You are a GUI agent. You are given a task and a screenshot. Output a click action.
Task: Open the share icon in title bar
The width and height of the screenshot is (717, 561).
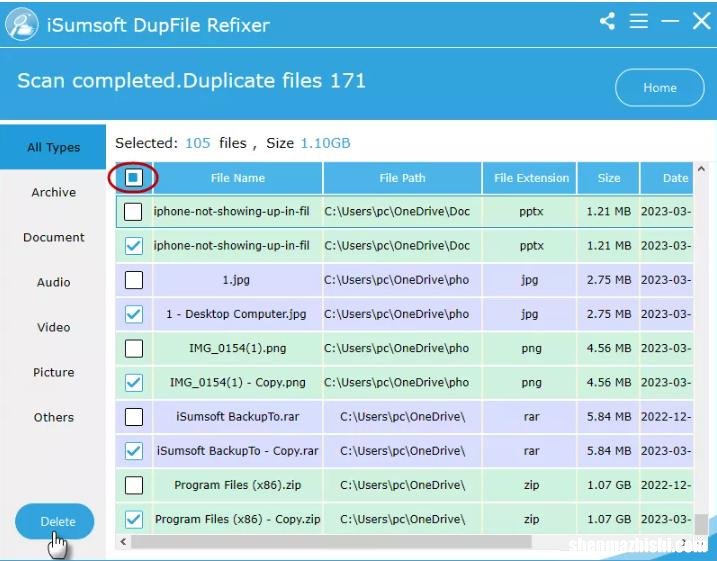pos(608,21)
